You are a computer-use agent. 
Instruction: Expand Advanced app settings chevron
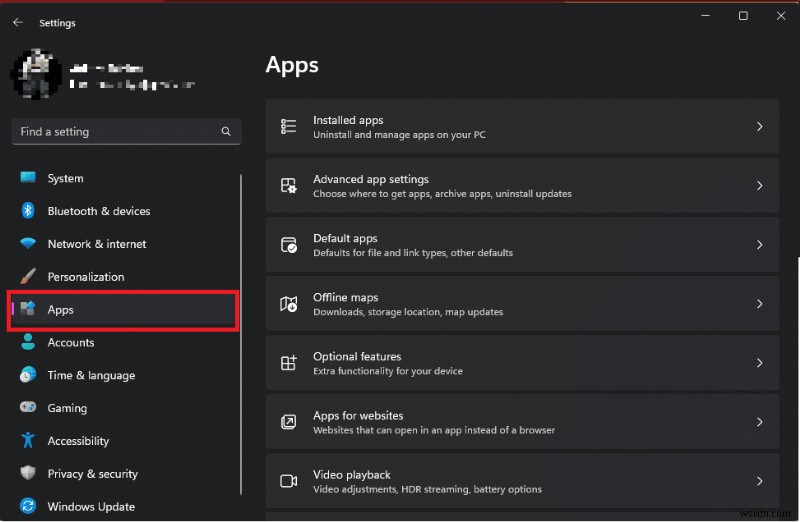click(760, 186)
